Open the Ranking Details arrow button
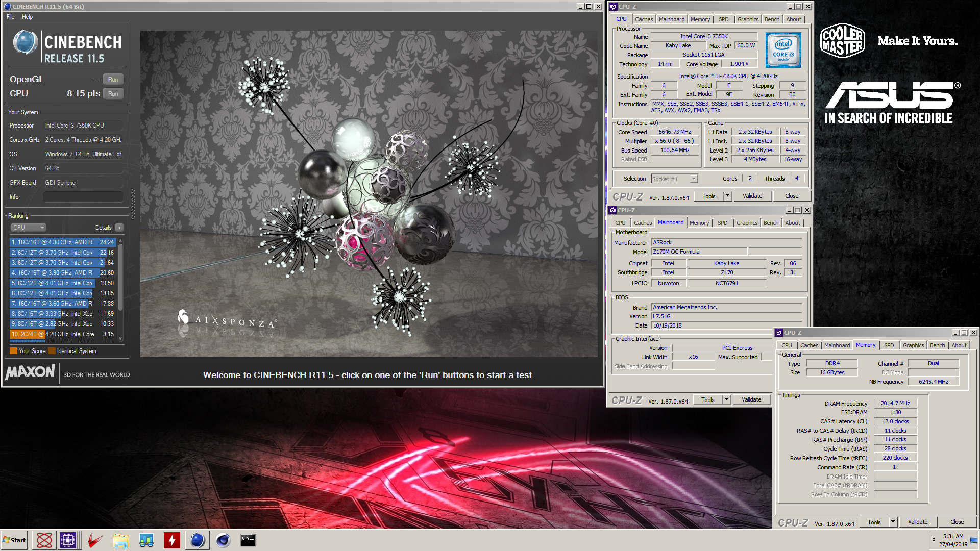The image size is (980, 551). (119, 228)
